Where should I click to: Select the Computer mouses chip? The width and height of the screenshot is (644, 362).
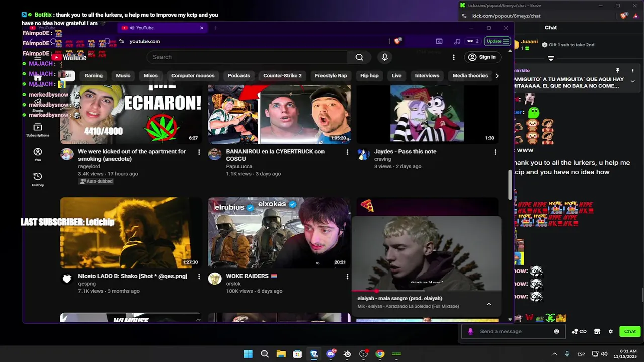[x=193, y=76]
